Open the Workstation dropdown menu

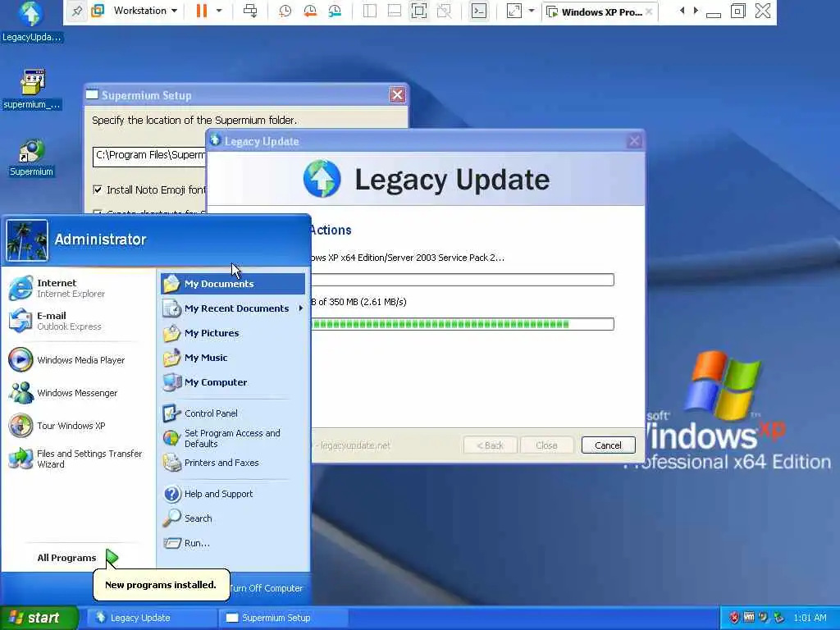144,11
